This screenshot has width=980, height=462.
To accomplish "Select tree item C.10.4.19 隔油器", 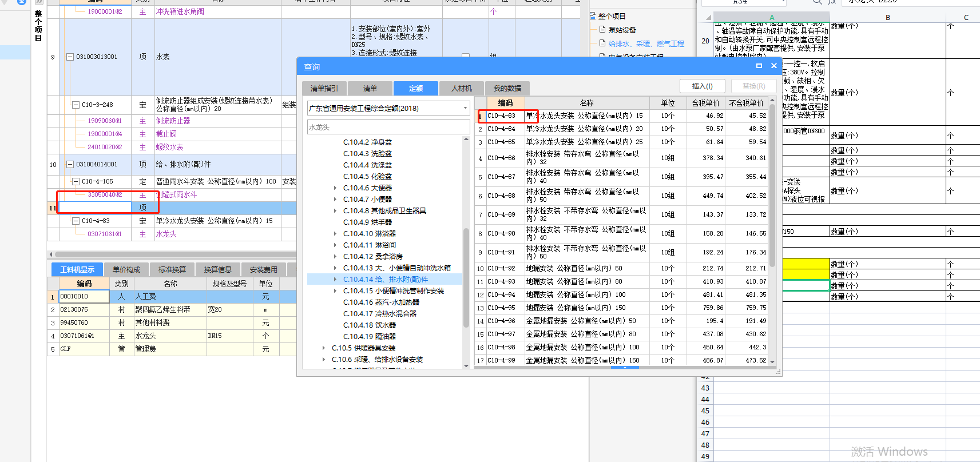I will click(369, 336).
